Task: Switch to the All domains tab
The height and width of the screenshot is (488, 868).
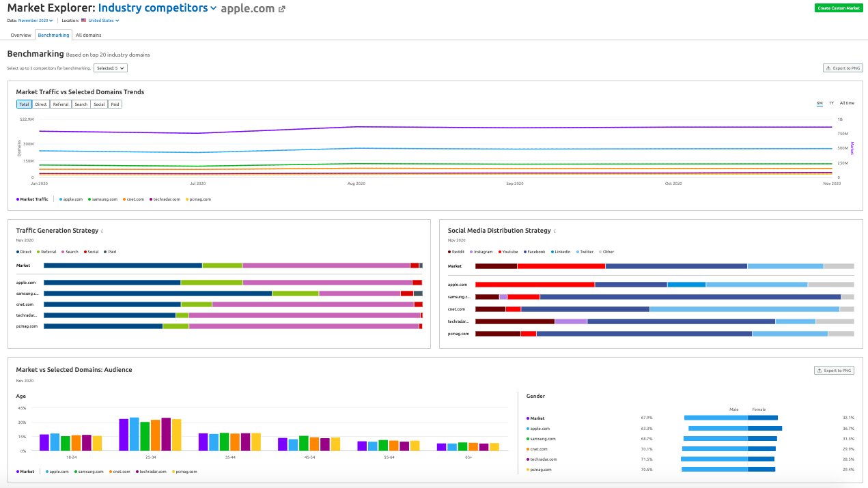Action: click(88, 35)
